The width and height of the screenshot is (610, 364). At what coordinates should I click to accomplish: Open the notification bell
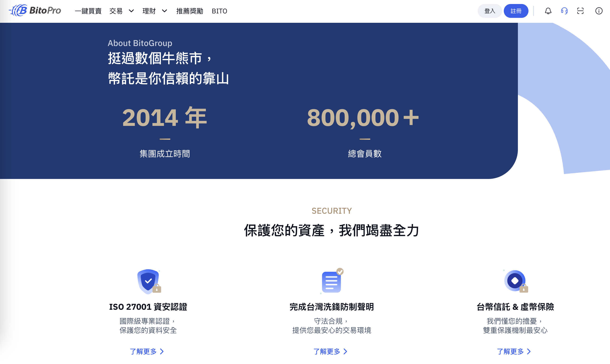pos(548,11)
